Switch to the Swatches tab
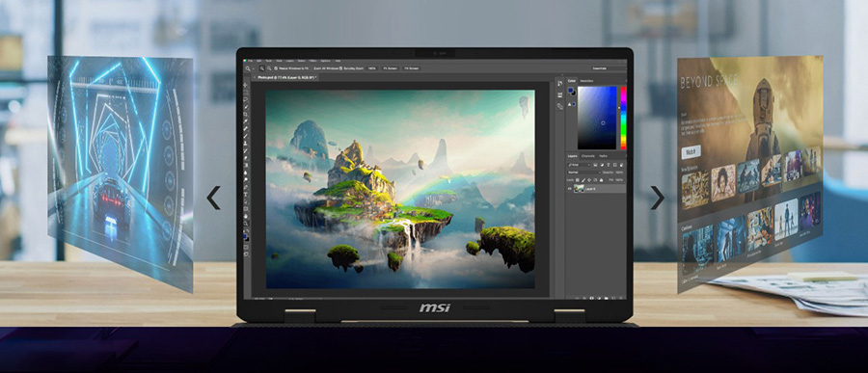Screen dimensions: 868x373 586,81
